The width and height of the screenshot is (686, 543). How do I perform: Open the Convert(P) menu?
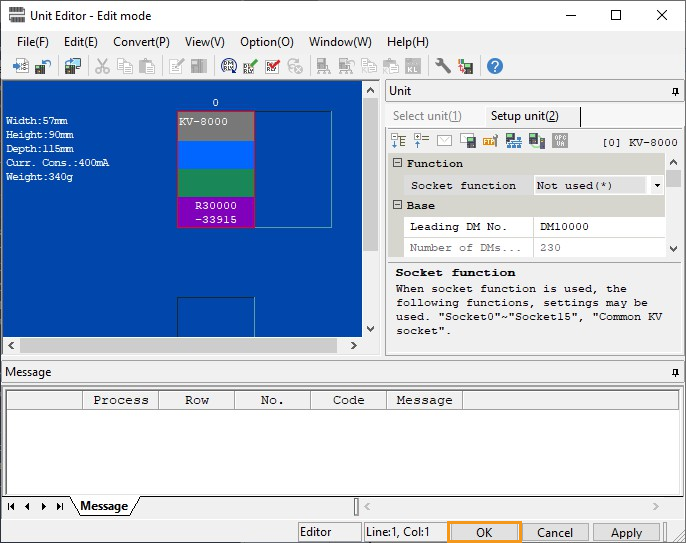pos(141,42)
